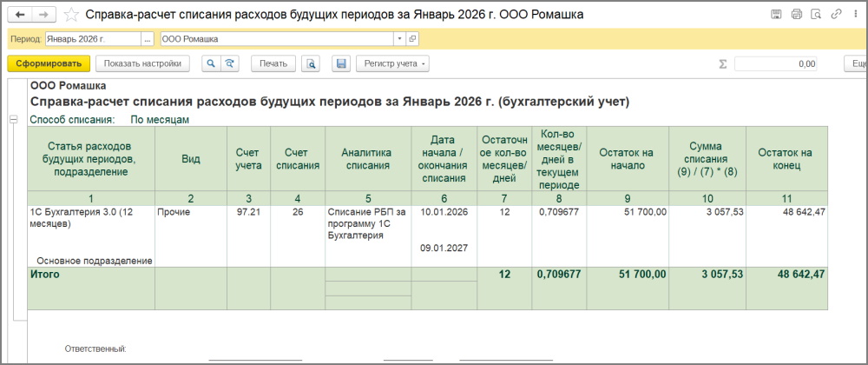Click Показать настройки button
The height and width of the screenshot is (365, 868).
(143, 63)
